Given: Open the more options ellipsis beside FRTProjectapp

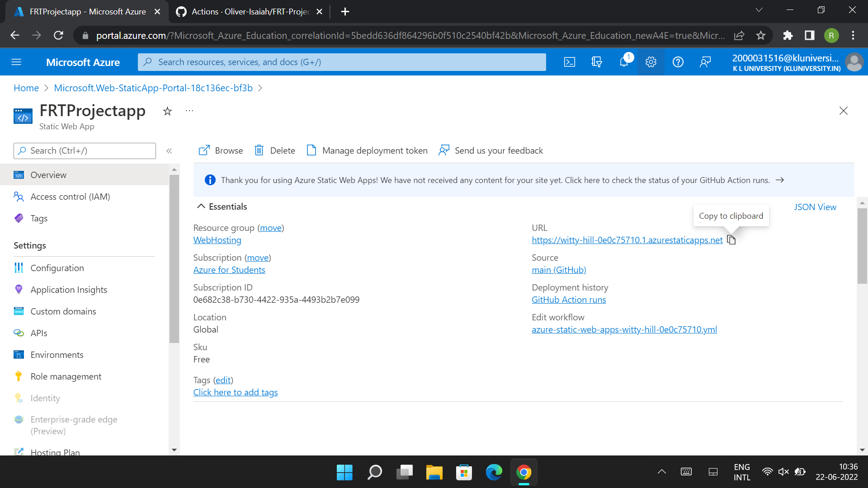Looking at the screenshot, I should point(189,111).
